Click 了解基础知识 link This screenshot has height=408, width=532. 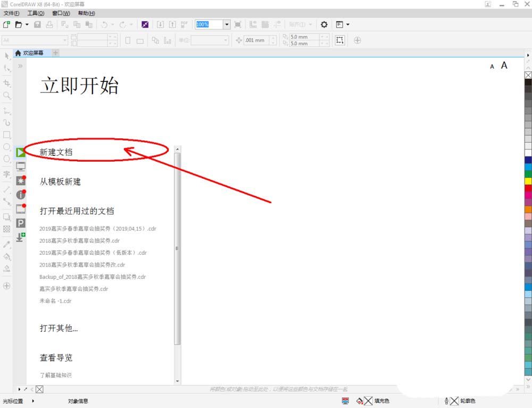(x=55, y=375)
